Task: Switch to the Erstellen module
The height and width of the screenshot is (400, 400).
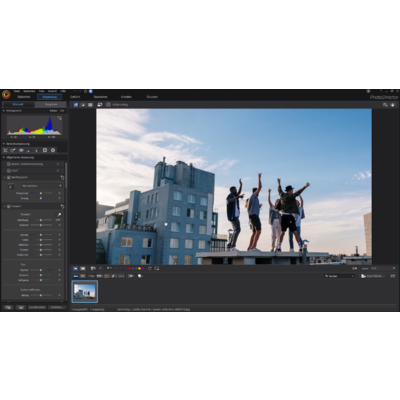Action: click(126, 97)
